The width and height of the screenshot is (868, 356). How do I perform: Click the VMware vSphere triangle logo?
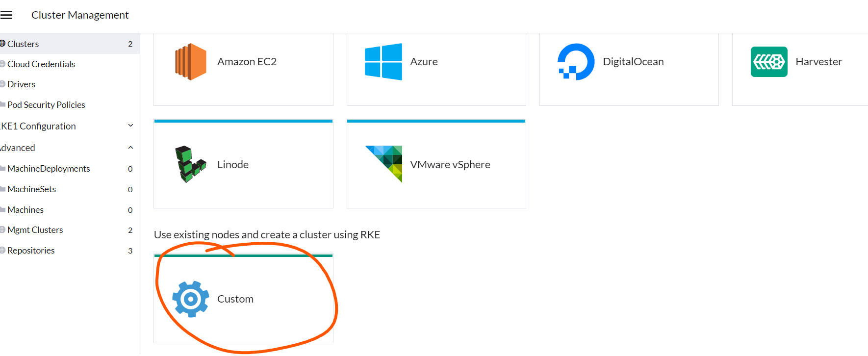[x=384, y=164]
